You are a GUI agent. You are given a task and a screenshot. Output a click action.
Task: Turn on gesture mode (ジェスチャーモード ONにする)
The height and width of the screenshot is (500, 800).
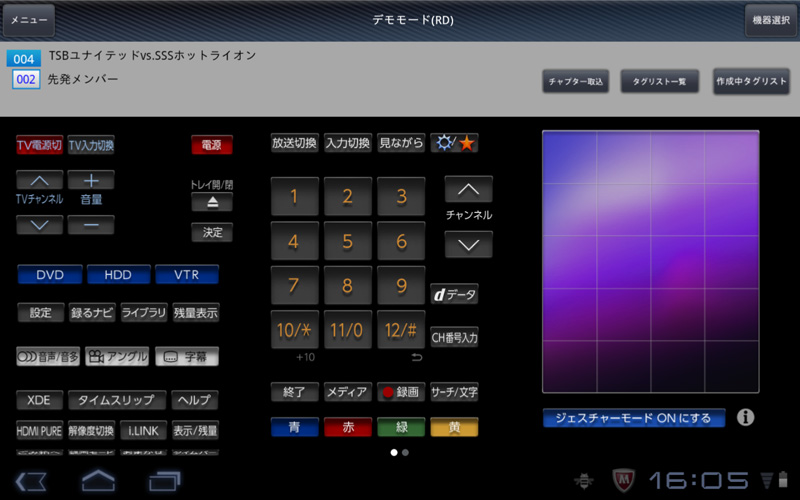(x=634, y=418)
